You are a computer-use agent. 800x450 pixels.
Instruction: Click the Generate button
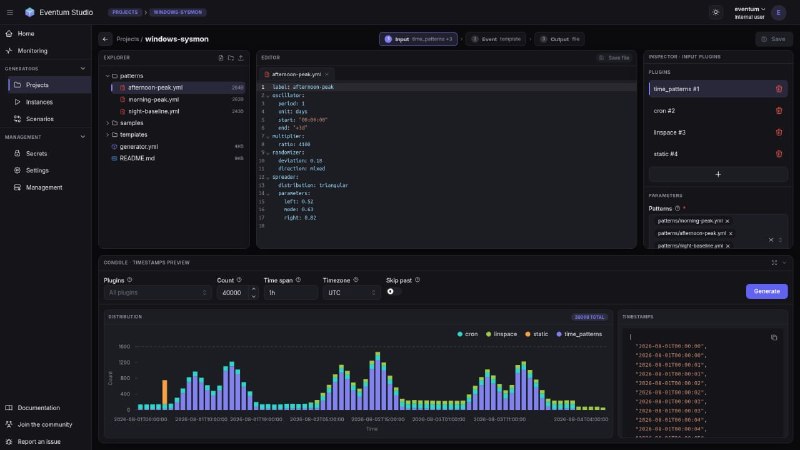point(766,291)
